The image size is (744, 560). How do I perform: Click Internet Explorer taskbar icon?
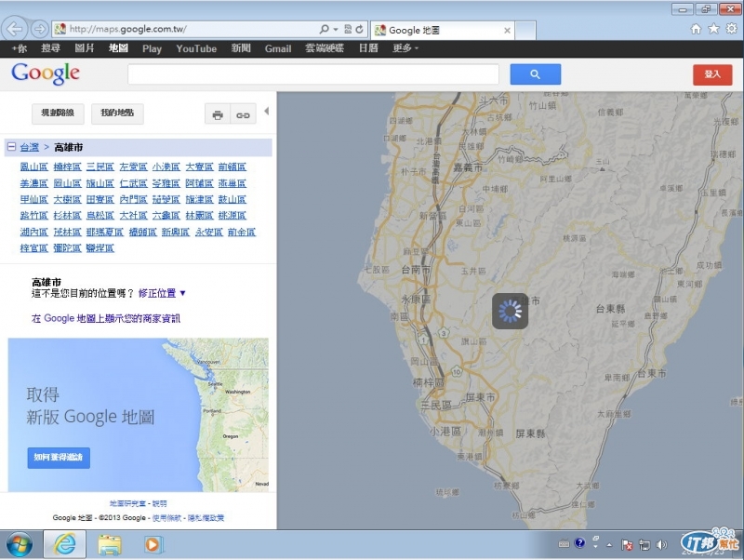[x=64, y=544]
